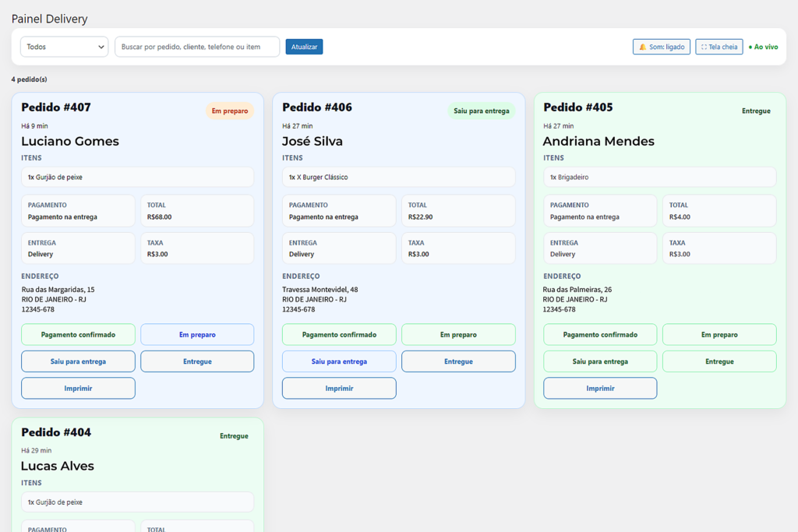
Task: Click Imprimir on Pedido #405
Action: [600, 388]
